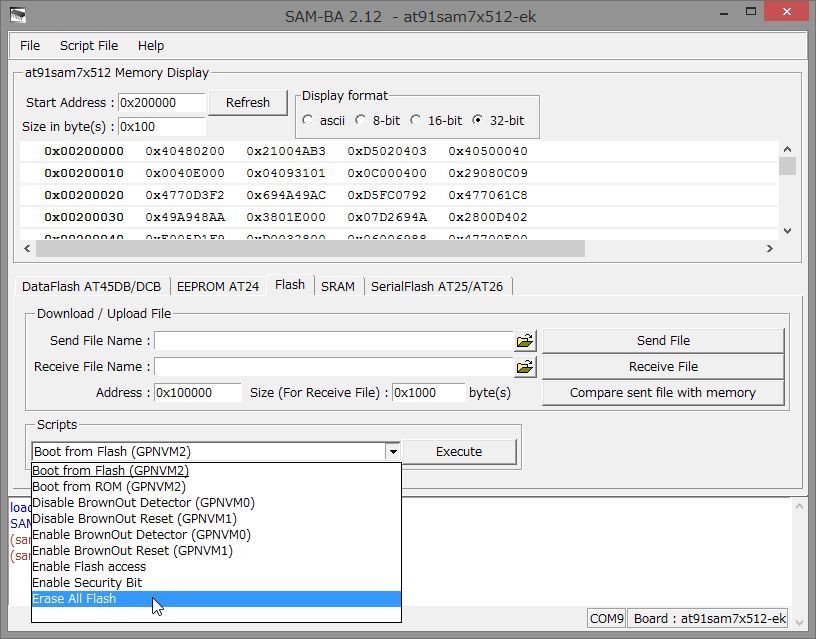
Task: Collapse the Scripts dropdown arrow
Action: [x=393, y=451]
